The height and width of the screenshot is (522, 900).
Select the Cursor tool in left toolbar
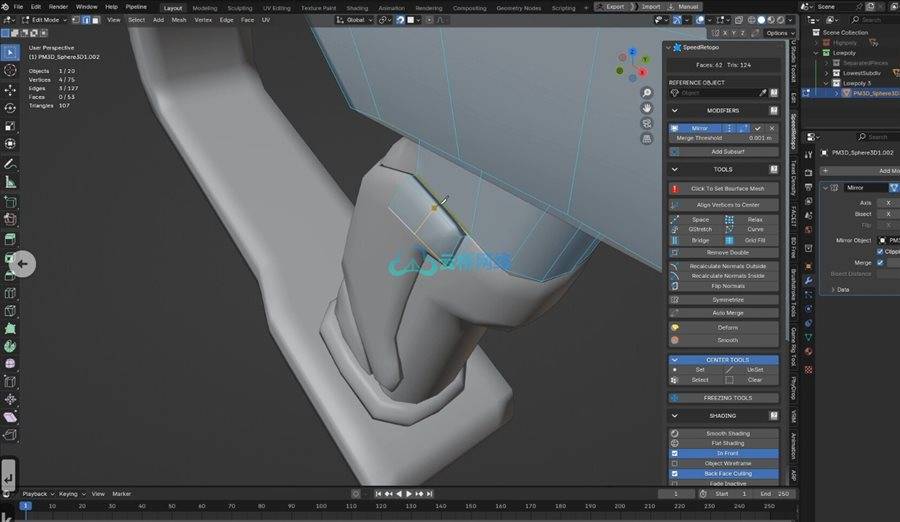point(10,70)
